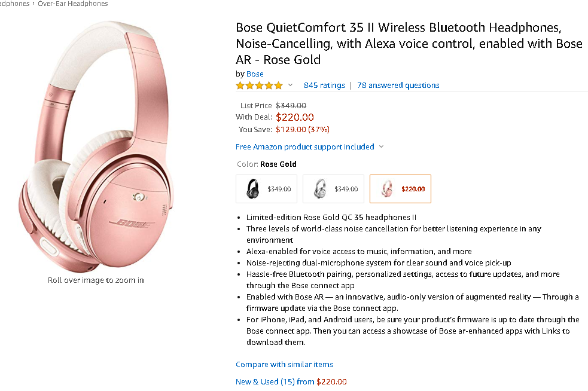The width and height of the screenshot is (588, 391).
Task: Open the star ratings dropdown arrow
Action: (291, 85)
